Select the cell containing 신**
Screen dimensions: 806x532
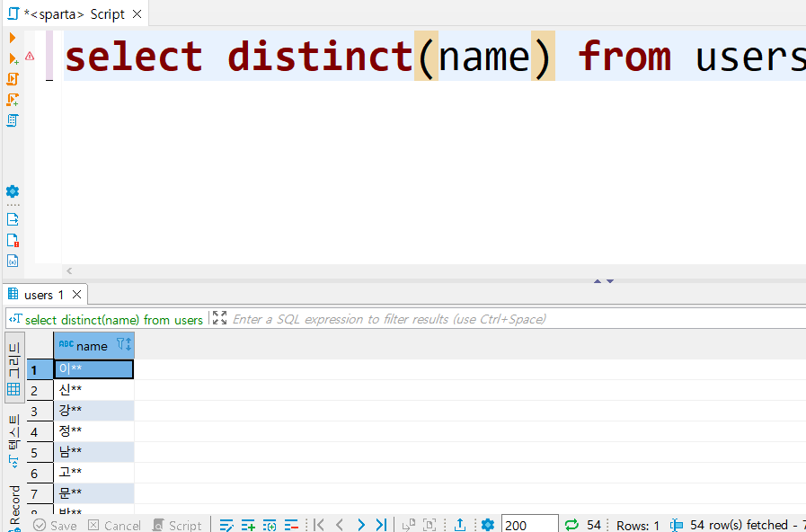click(93, 390)
